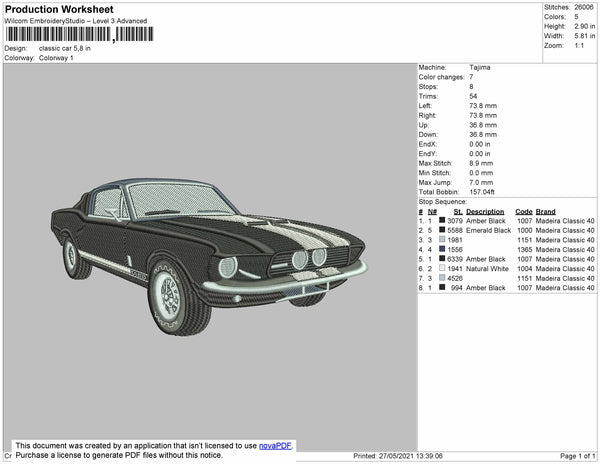Click the Description column header
The height and width of the screenshot is (464, 600).
(485, 212)
